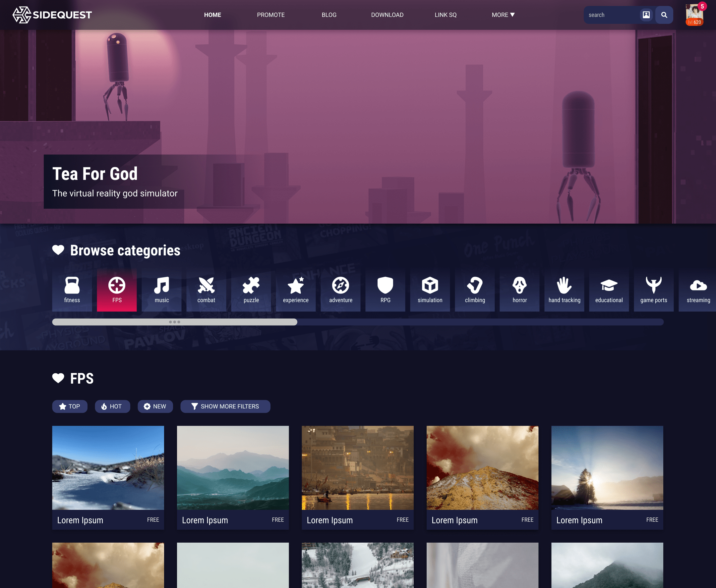The width and height of the screenshot is (716, 588).
Task: Go to the DOWNLOAD page
Action: (x=387, y=15)
